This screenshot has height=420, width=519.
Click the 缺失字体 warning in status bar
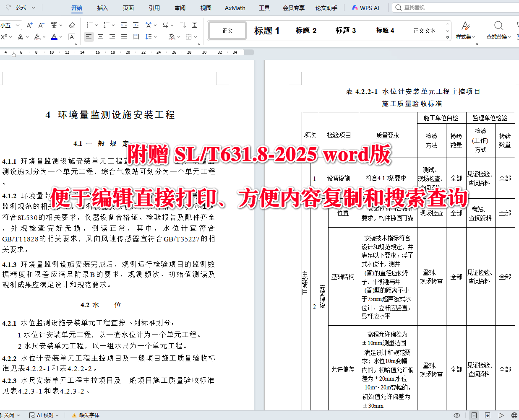tap(86, 415)
